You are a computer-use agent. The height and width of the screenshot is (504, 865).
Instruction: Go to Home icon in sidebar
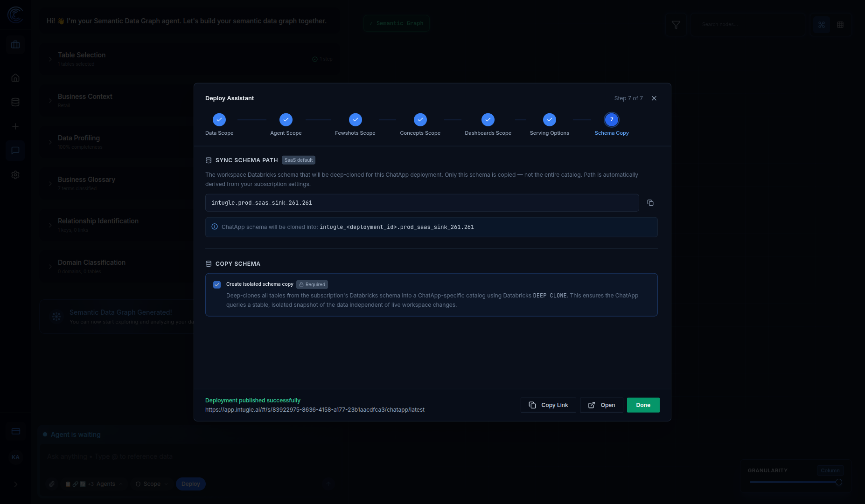(15, 78)
